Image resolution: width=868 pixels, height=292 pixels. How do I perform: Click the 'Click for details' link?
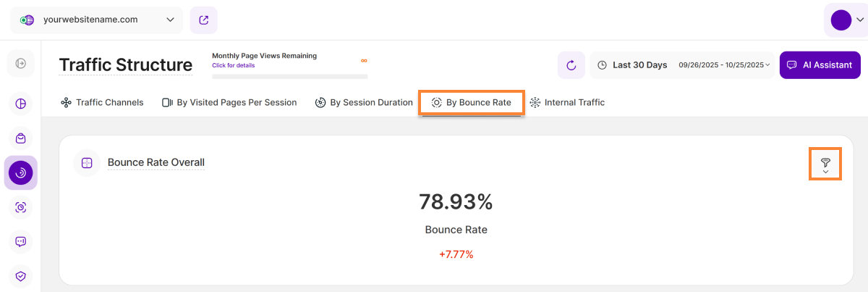[x=233, y=65]
